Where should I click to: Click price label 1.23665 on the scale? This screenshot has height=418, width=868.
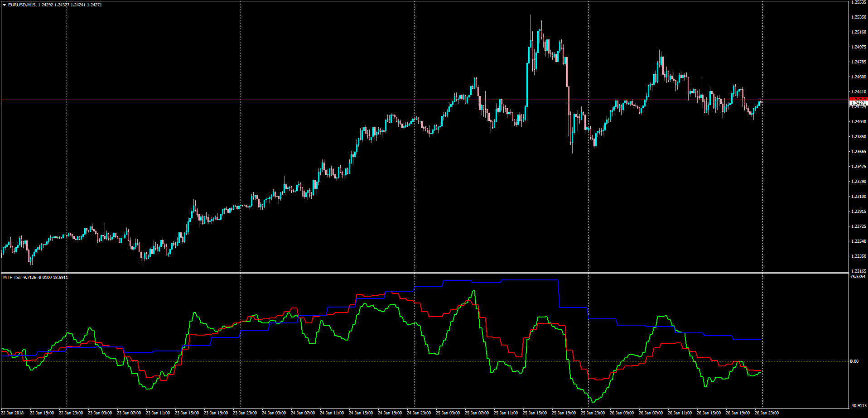[x=859, y=152]
